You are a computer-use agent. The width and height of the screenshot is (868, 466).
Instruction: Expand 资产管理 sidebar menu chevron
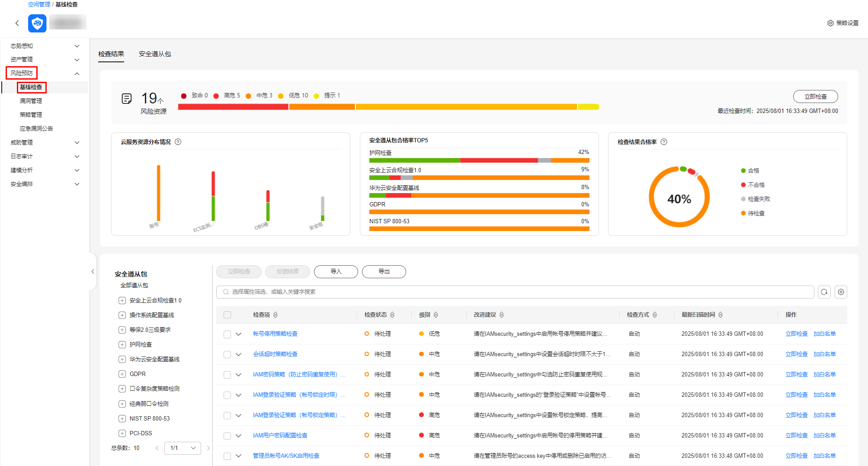pyautogui.click(x=77, y=60)
